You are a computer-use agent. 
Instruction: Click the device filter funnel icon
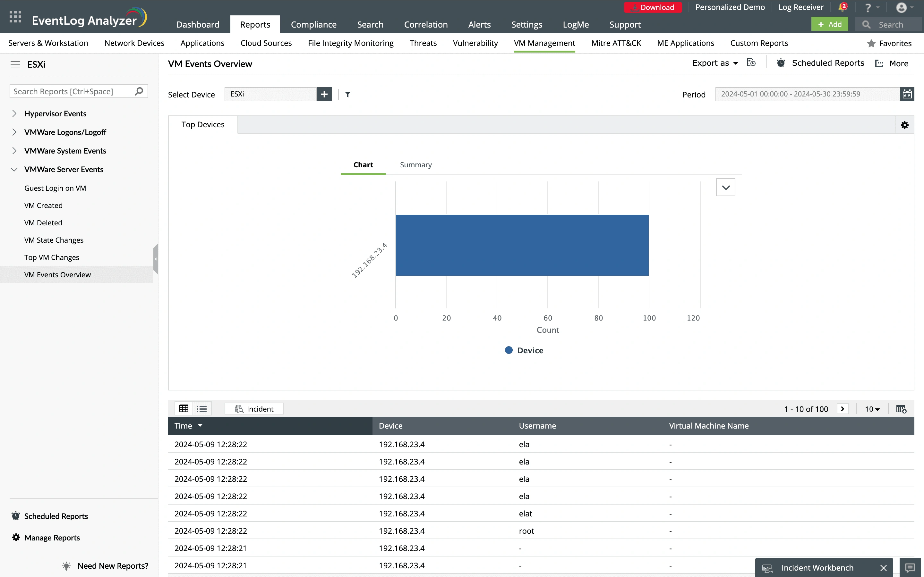pos(347,94)
